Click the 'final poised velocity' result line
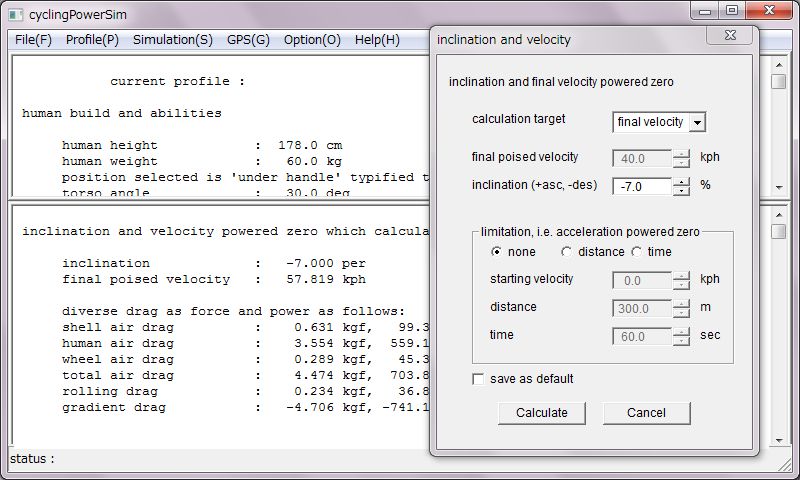Image resolution: width=800 pixels, height=480 pixels. pyautogui.click(x=214, y=280)
